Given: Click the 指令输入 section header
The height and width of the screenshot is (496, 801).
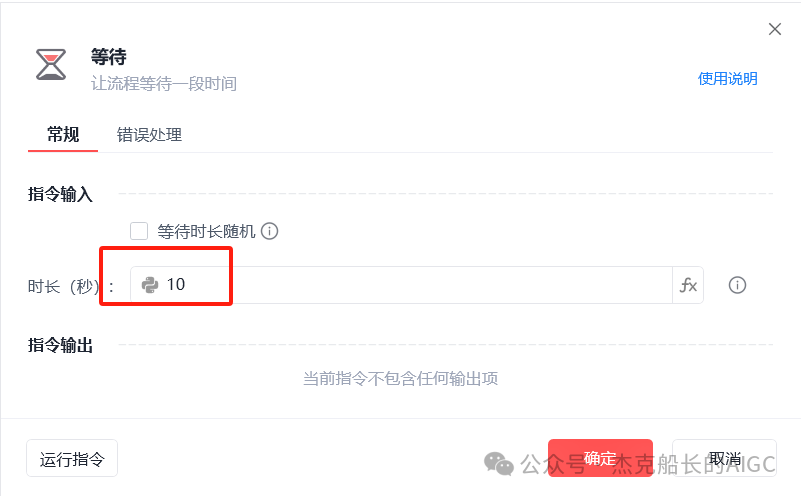Looking at the screenshot, I should coord(60,194).
